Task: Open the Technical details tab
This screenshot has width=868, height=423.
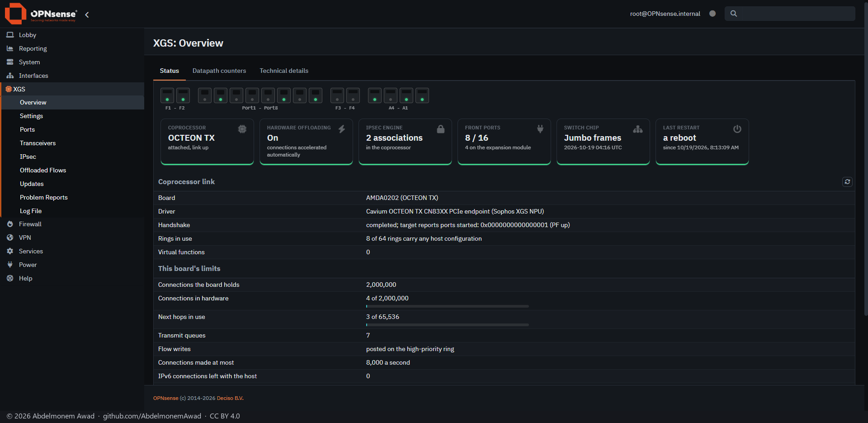Action: coord(284,71)
